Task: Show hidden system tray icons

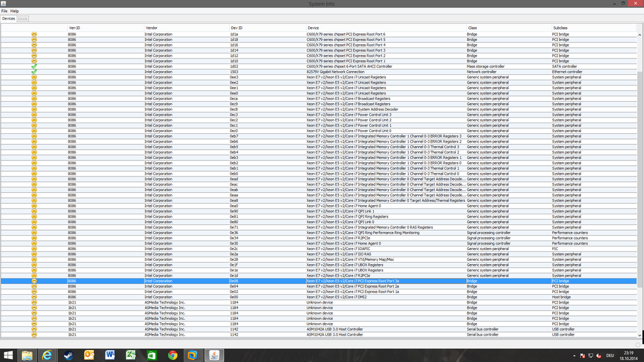Action: click(x=574, y=356)
